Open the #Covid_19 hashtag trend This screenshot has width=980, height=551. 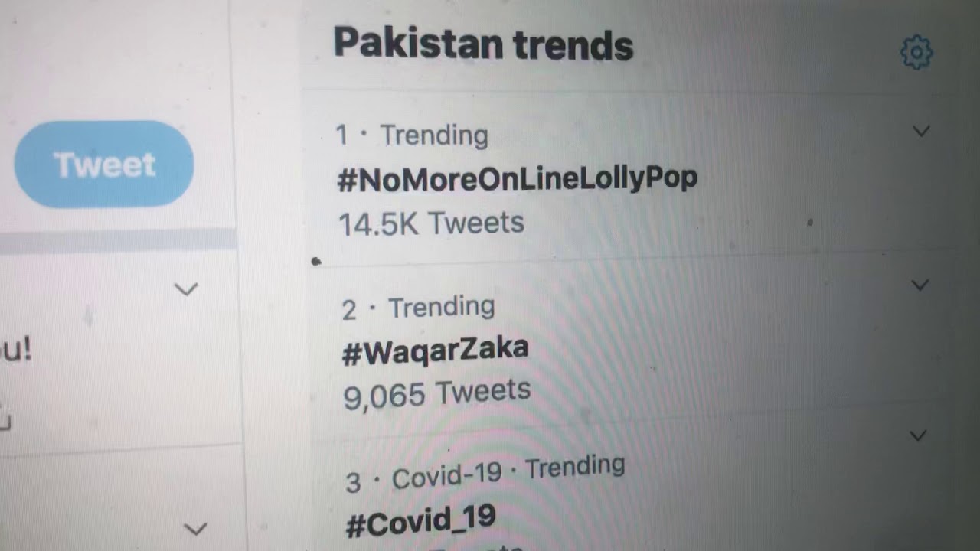421,520
